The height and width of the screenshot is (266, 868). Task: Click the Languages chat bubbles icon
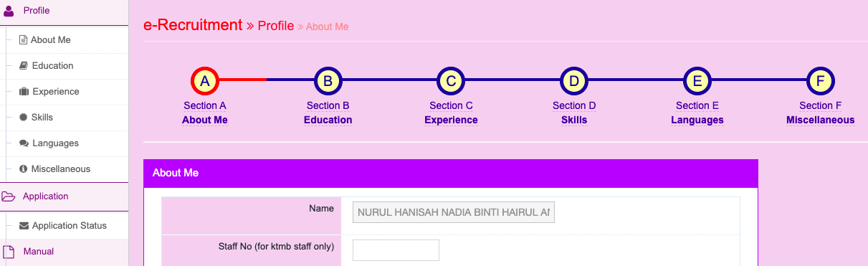(x=24, y=143)
